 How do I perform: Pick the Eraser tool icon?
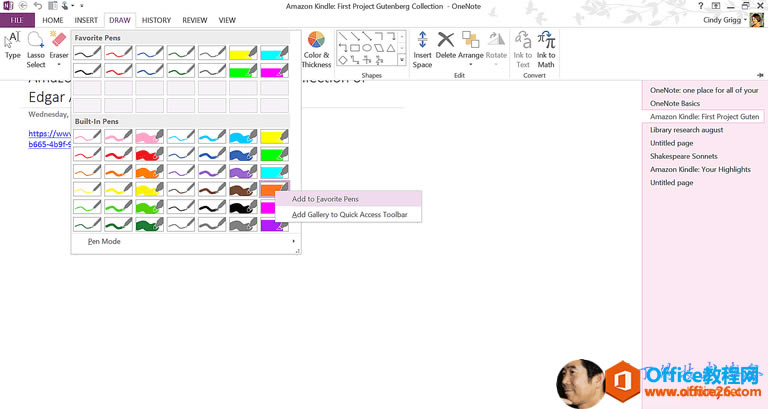click(59, 40)
